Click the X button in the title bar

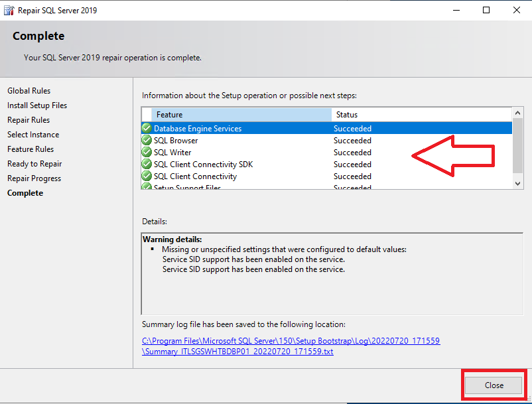point(516,10)
